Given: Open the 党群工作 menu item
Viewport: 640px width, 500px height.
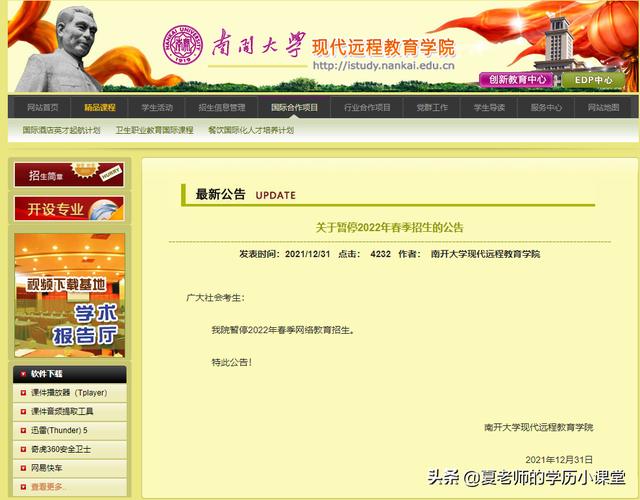Looking at the screenshot, I should click(x=432, y=107).
